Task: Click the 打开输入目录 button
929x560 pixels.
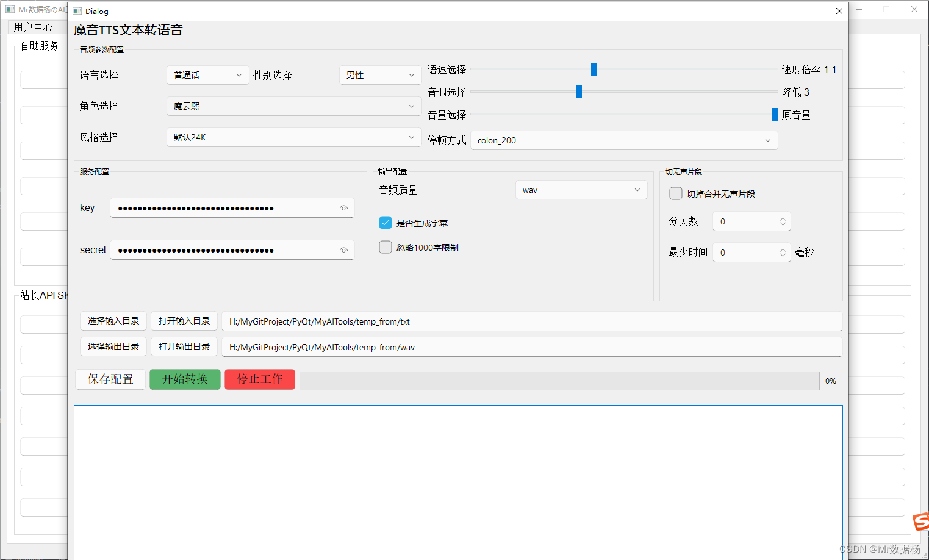Action: pyautogui.click(x=184, y=321)
